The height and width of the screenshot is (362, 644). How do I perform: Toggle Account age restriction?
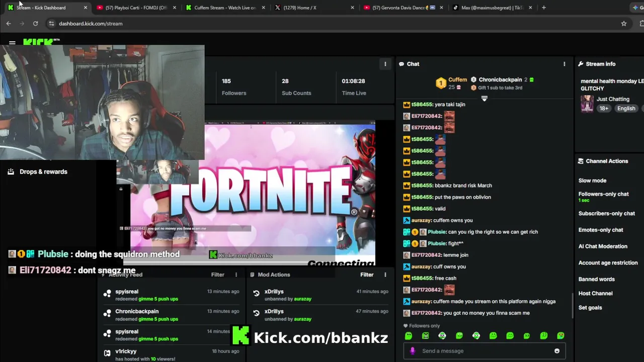point(608,263)
